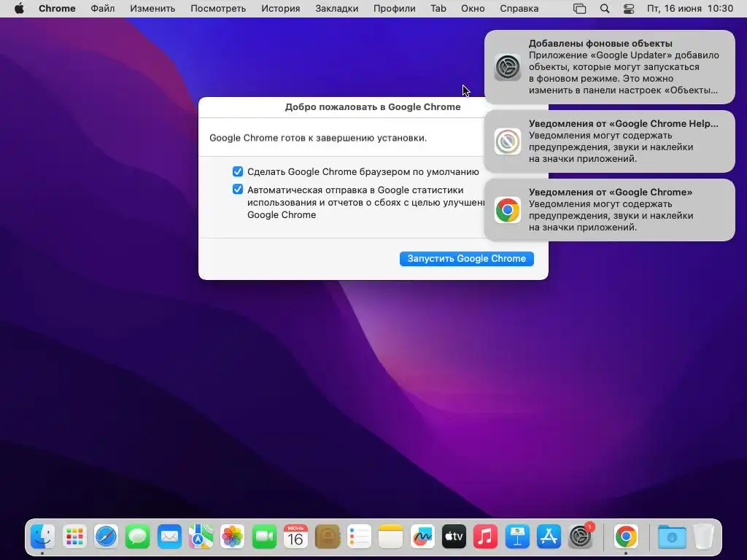Launch Safari from the Dock

point(106,537)
